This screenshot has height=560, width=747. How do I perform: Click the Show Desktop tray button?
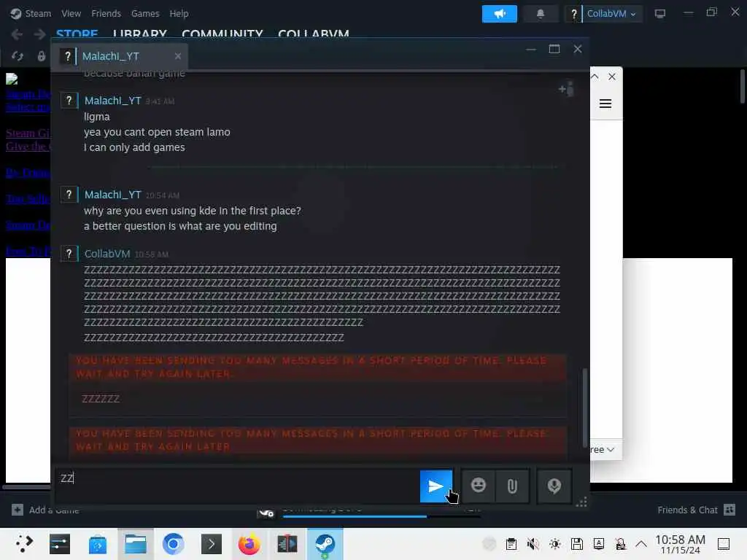click(x=724, y=544)
